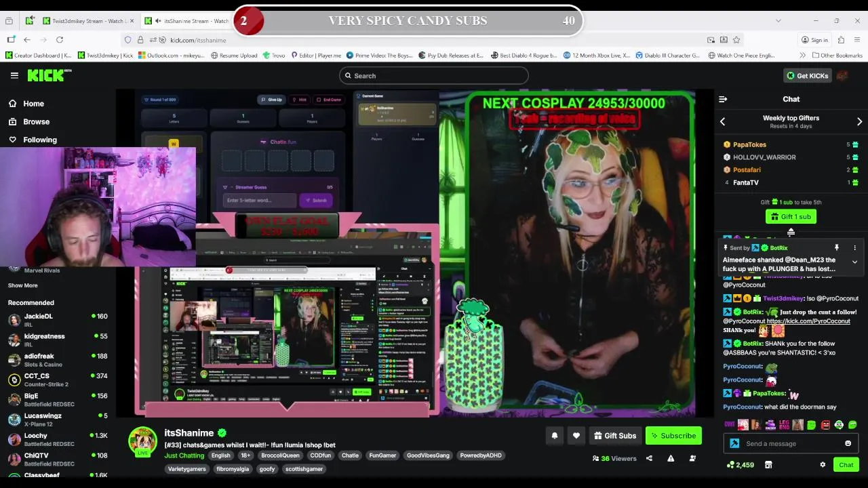Open FantaTV gifter entry

coord(745,182)
